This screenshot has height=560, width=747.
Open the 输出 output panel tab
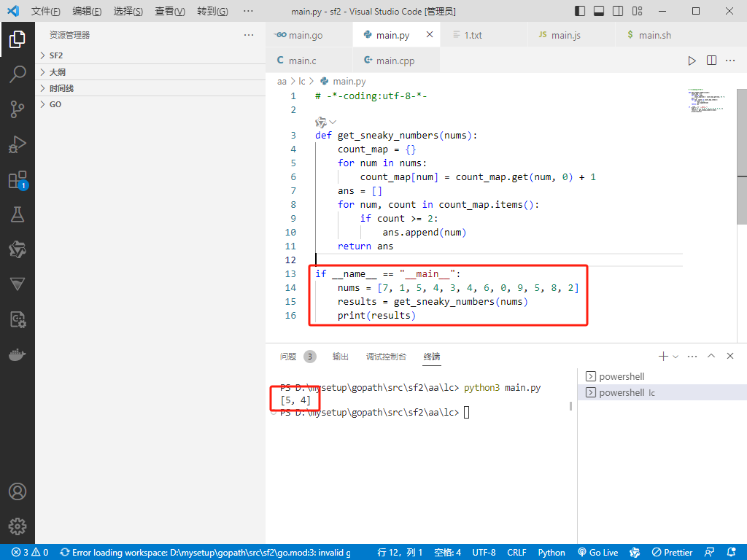tap(340, 356)
